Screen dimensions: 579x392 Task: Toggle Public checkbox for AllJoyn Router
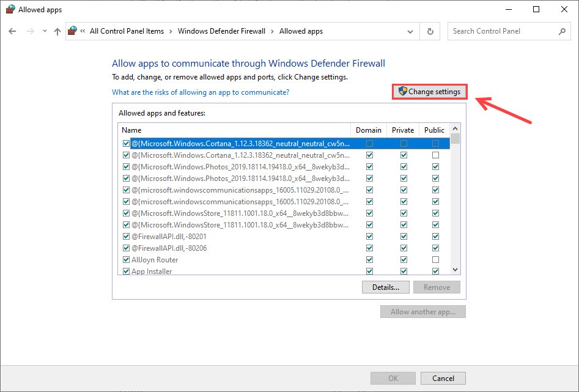click(x=436, y=260)
